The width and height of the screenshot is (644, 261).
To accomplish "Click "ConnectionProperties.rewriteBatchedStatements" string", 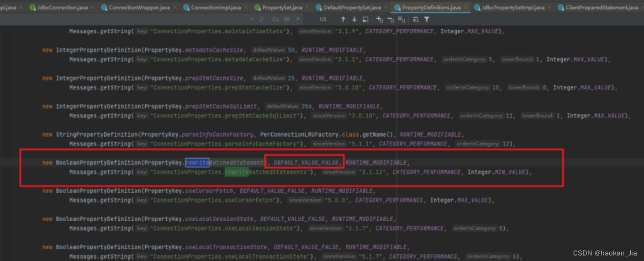I will pyautogui.click(x=231, y=172).
